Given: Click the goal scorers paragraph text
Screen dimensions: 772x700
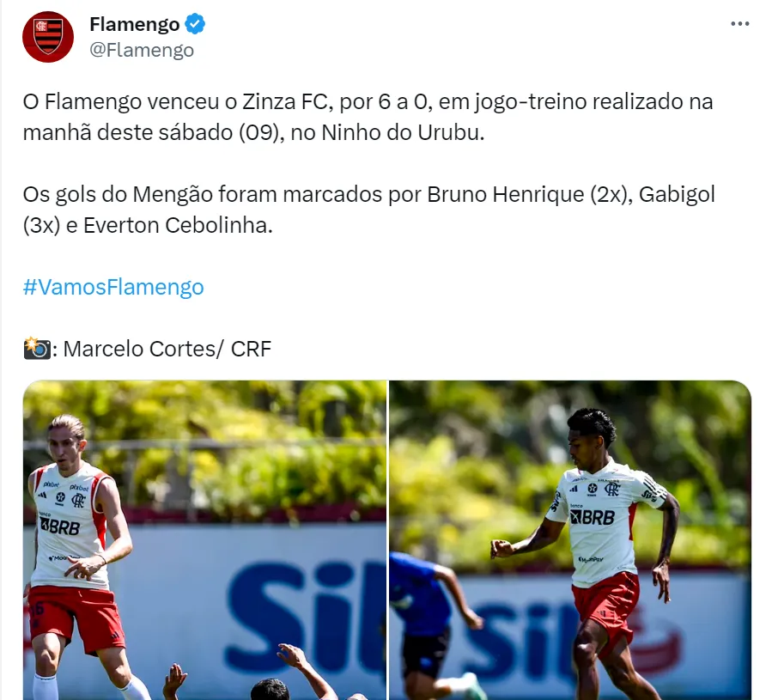Looking at the screenshot, I should (368, 210).
